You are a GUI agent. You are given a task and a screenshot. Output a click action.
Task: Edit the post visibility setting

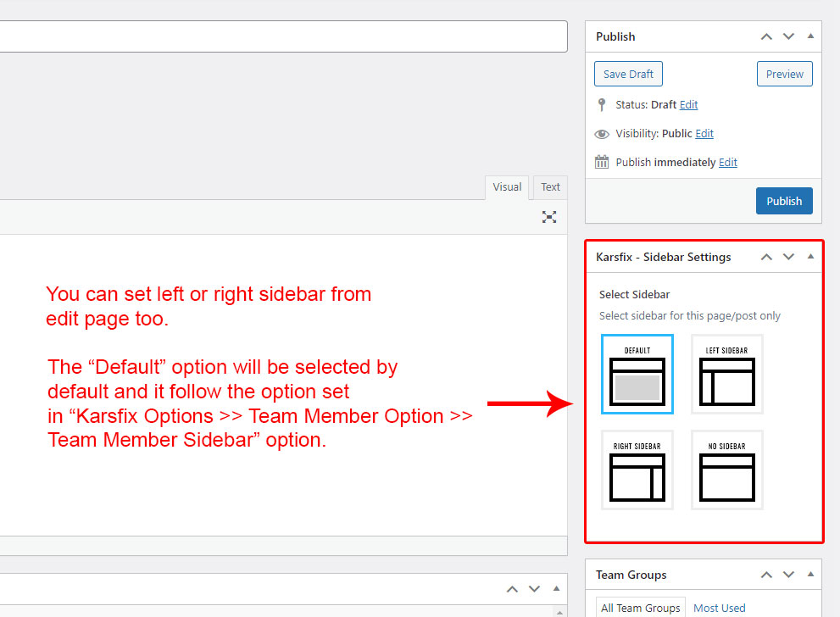704,134
